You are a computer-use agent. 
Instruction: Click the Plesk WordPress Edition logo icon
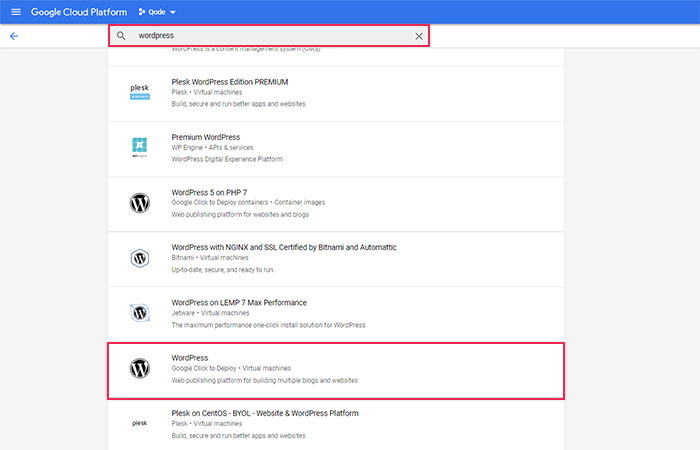(x=140, y=92)
